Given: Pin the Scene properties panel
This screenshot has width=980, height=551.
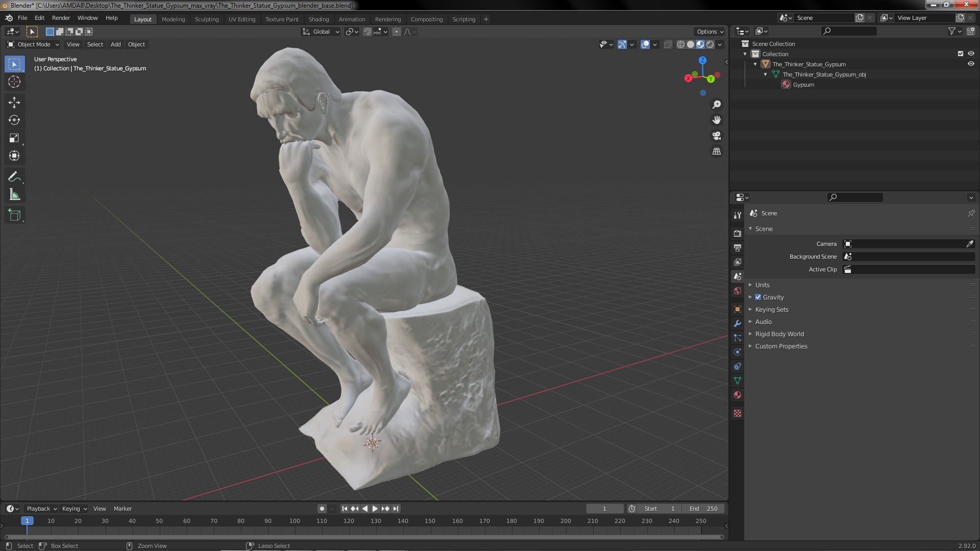Looking at the screenshot, I should 971,213.
